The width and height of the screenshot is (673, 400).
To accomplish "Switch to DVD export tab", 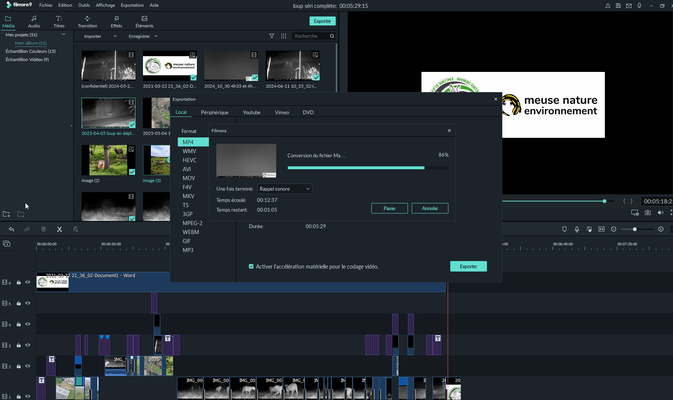I will (308, 112).
